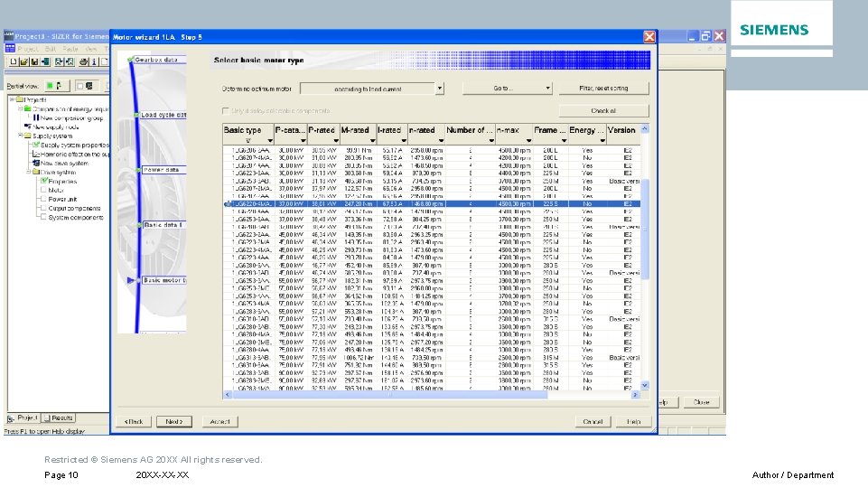The width and height of the screenshot is (868, 488).
Task: Click the Check all button
Action: 603,111
